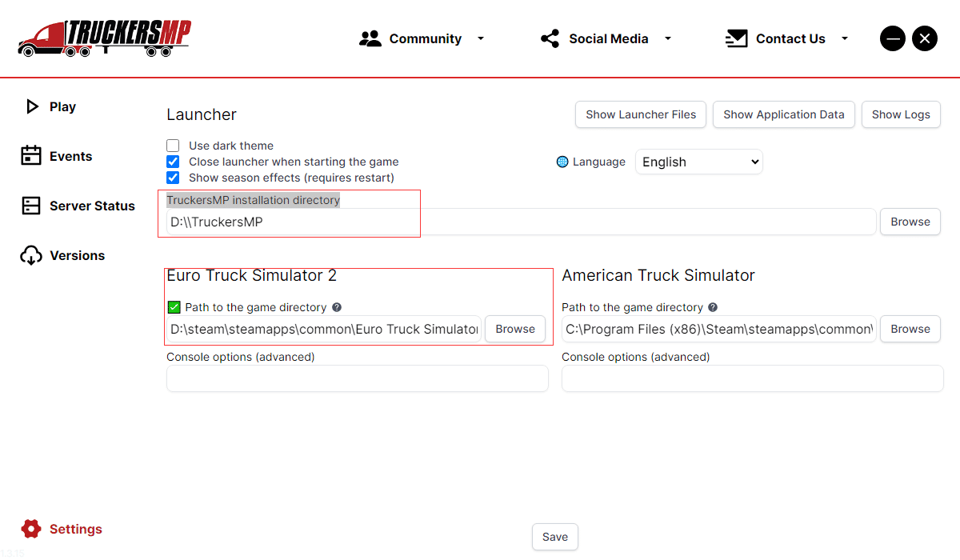Screen dimensions: 960x560
Task: Click the Show Logs button
Action: click(900, 114)
